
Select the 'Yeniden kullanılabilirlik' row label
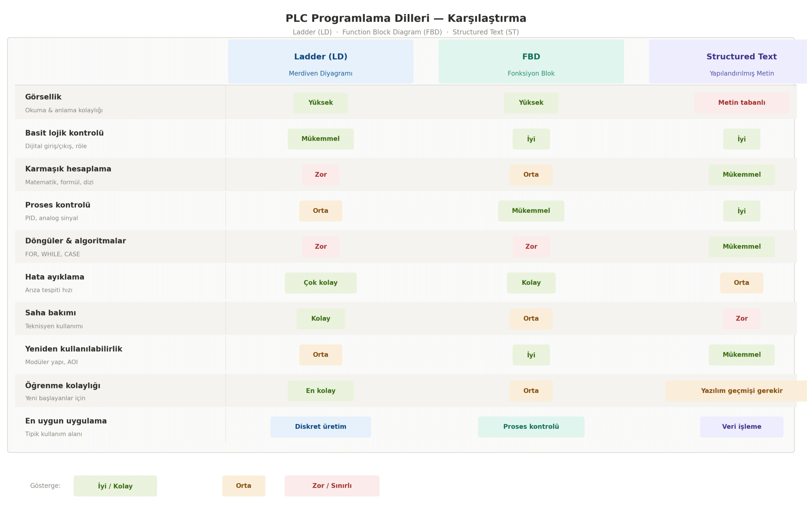(x=74, y=349)
